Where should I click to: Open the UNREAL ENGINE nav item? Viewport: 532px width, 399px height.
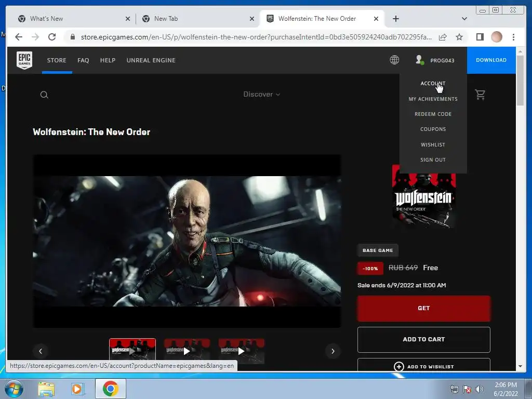(x=151, y=60)
